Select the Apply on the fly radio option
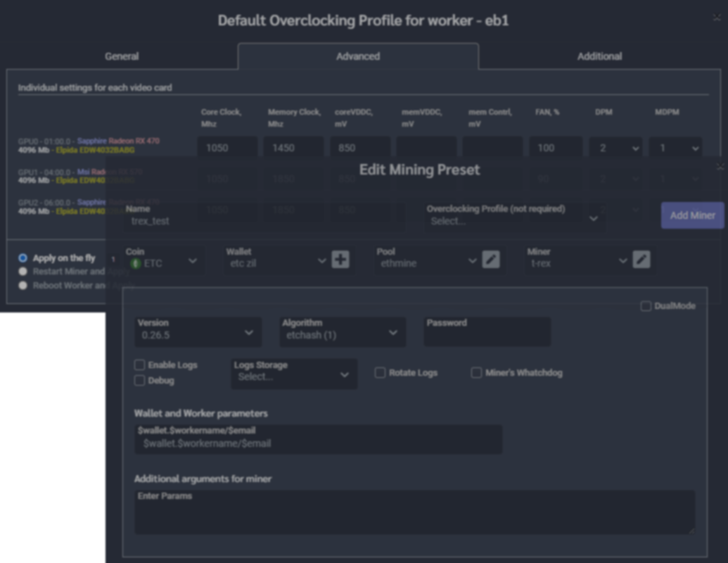The image size is (728, 563). tap(23, 258)
